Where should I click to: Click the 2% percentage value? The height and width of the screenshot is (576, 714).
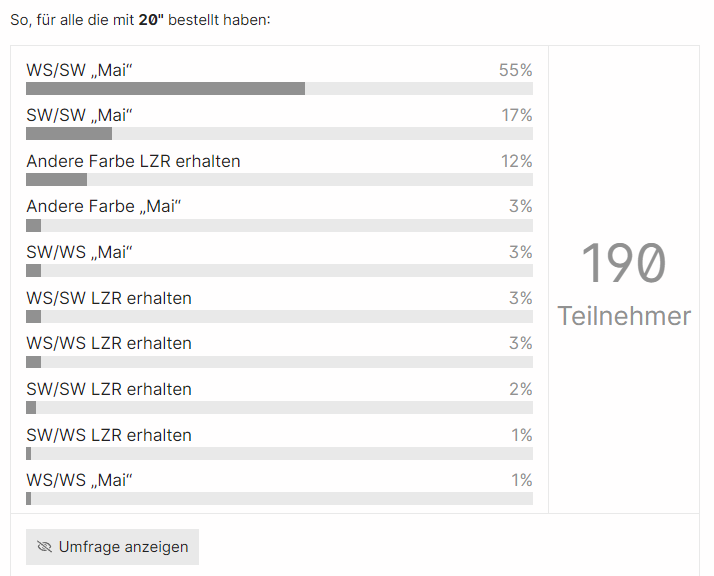tap(520, 390)
